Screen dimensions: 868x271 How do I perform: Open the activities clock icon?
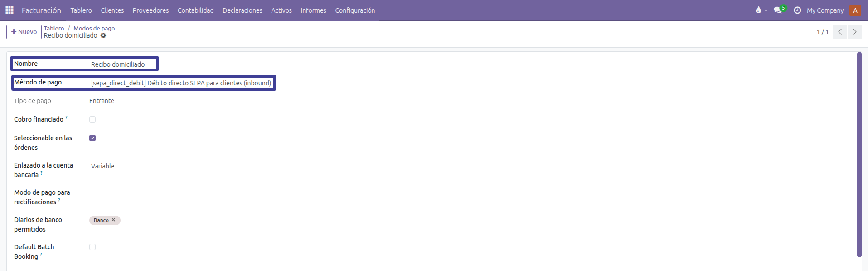pos(797,10)
